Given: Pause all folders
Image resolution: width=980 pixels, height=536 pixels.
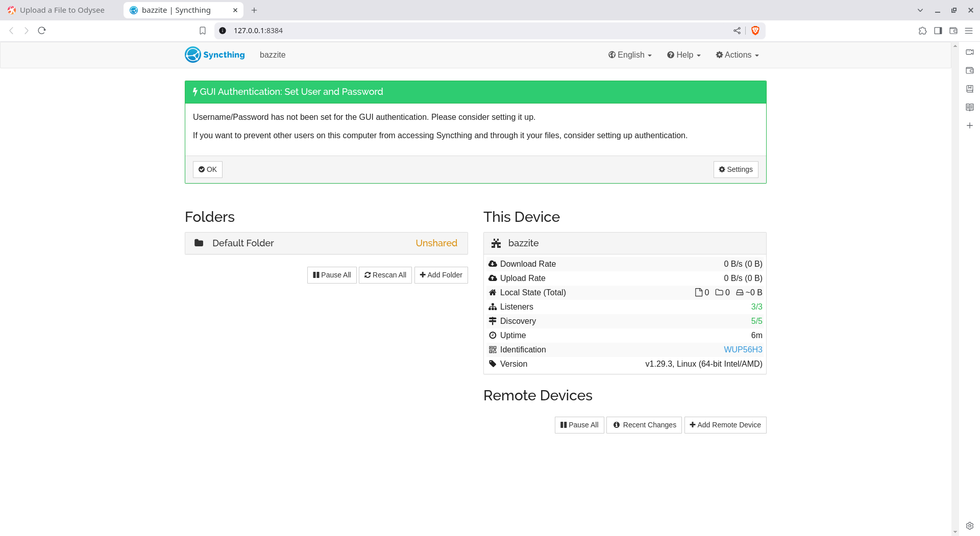Looking at the screenshot, I should 332,275.
